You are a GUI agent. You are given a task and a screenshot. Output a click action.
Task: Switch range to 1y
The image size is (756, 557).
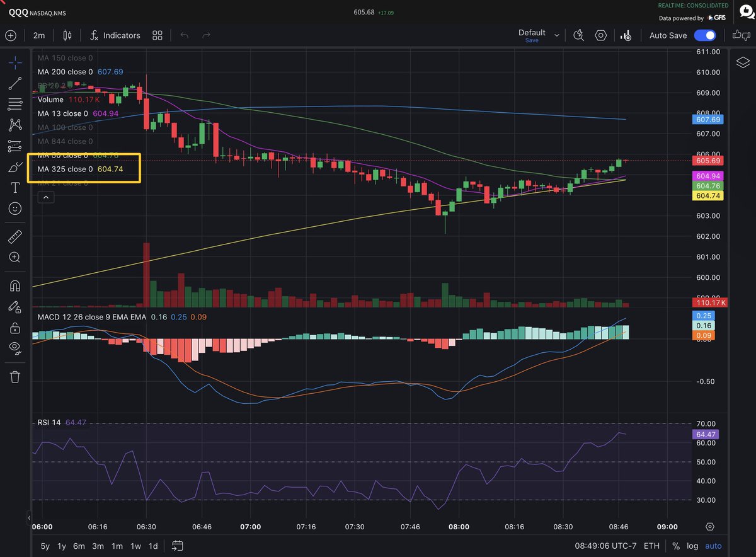pyautogui.click(x=62, y=546)
